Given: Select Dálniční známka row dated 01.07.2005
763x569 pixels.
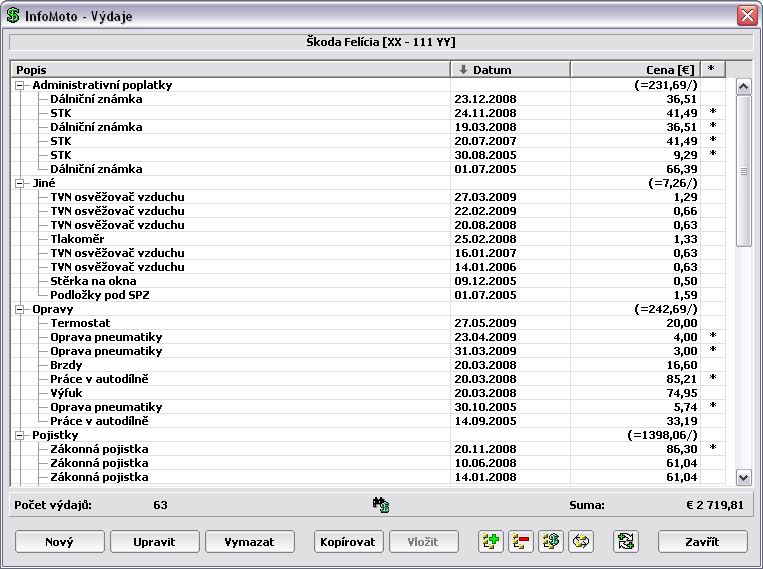Looking at the screenshot, I should click(368, 169).
